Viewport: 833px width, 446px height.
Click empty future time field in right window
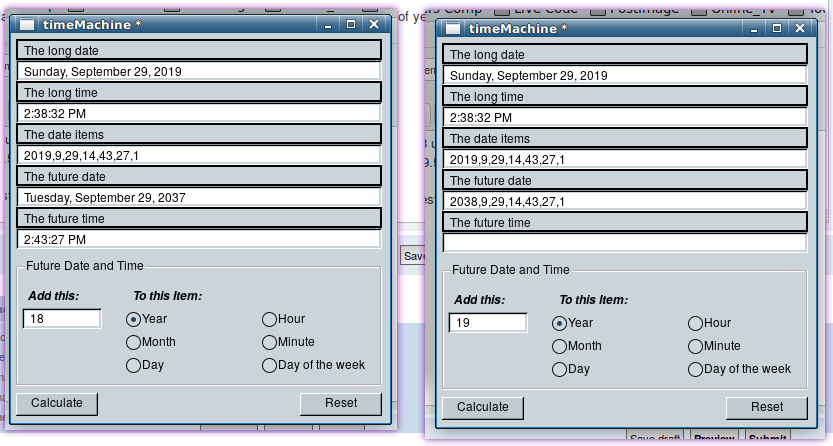click(625, 243)
